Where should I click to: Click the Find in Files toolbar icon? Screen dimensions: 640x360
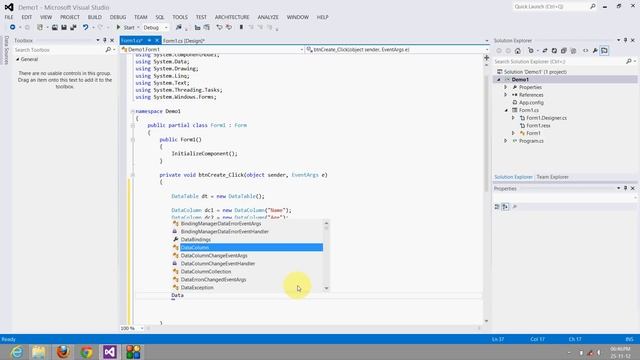[x=179, y=27]
